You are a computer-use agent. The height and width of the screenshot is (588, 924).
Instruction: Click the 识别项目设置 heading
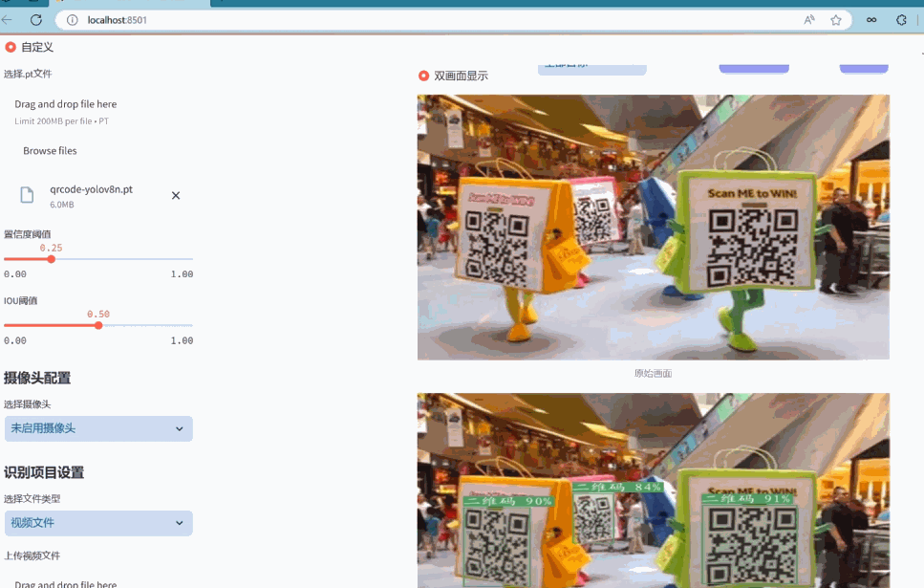click(44, 472)
